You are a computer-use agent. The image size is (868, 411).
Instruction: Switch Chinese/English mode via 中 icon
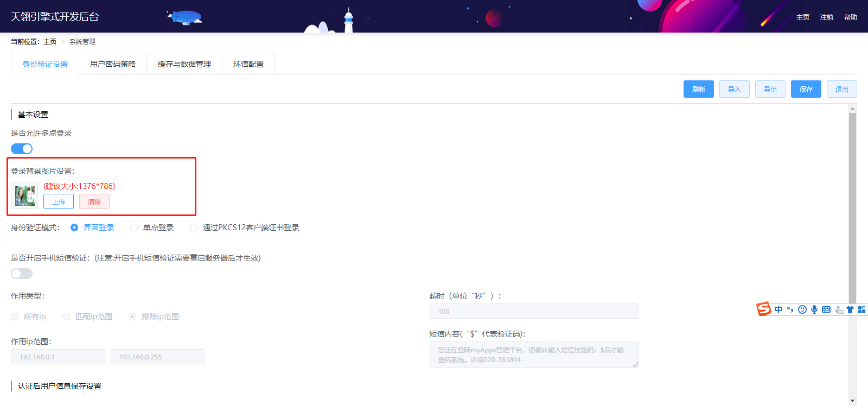778,309
